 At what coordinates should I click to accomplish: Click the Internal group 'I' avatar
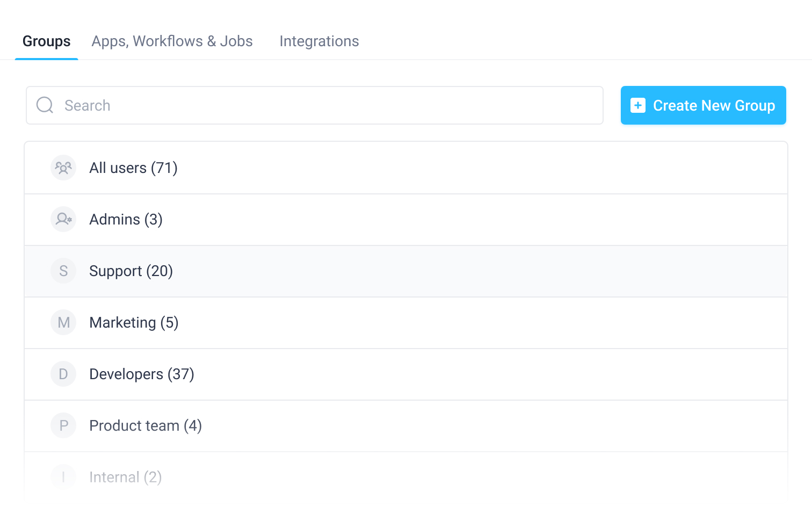pos(63,477)
